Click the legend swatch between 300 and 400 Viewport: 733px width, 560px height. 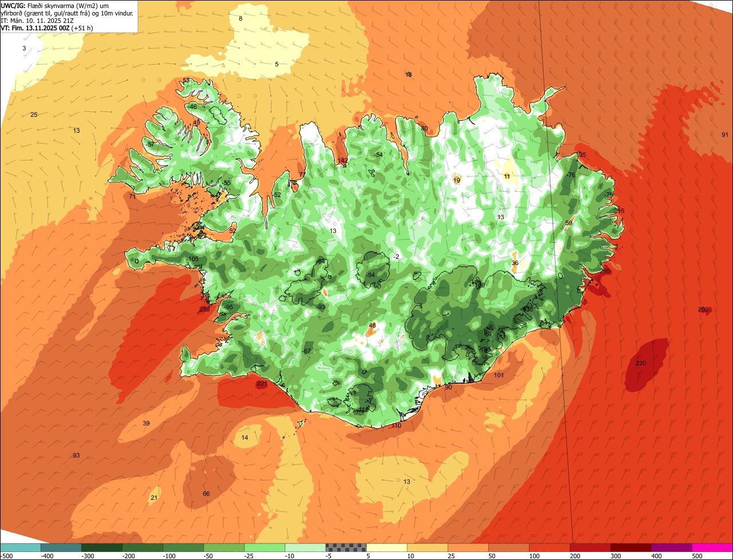[x=631, y=547]
